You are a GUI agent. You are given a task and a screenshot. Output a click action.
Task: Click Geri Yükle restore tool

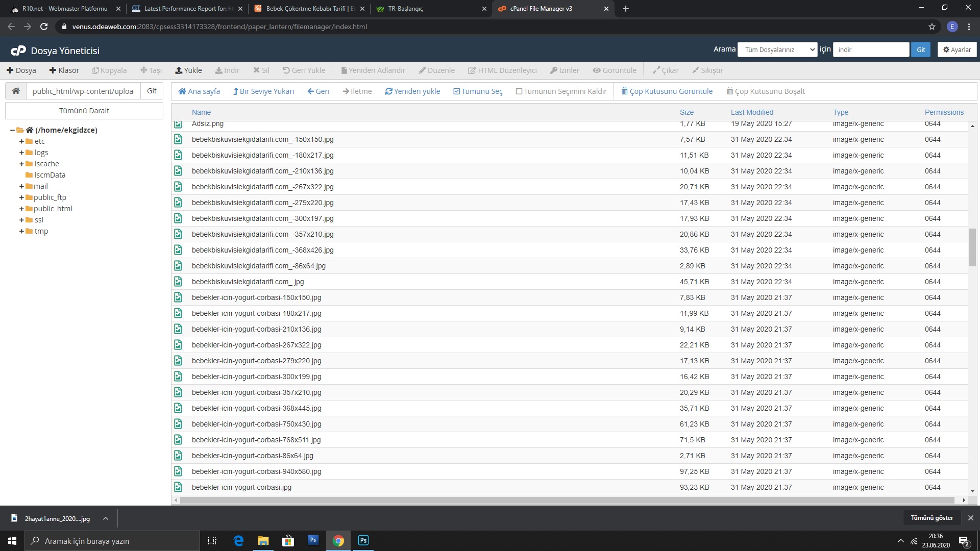click(304, 70)
